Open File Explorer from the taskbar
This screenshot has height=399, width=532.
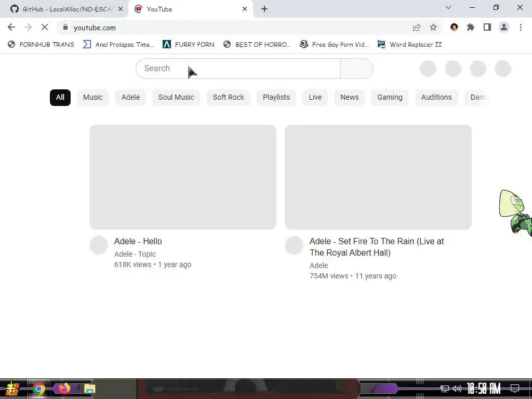point(89,389)
